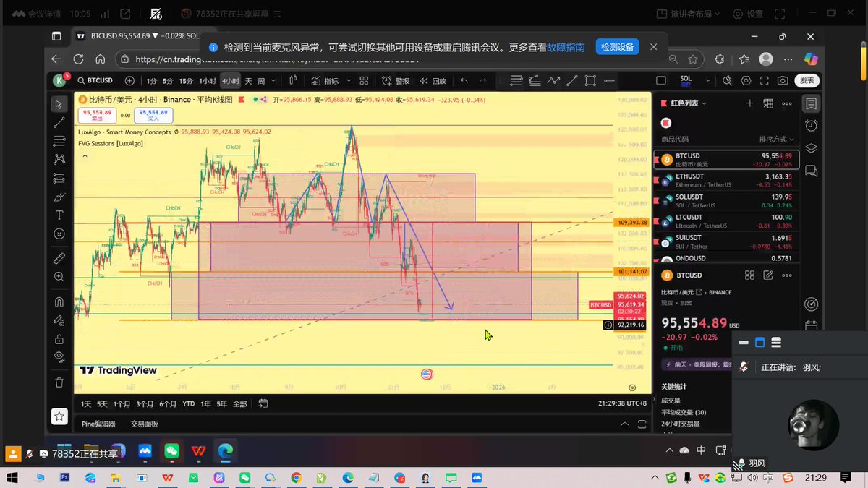Click the BTCUSD symbol search box
This screenshot has width=868, height=488.
(94, 80)
